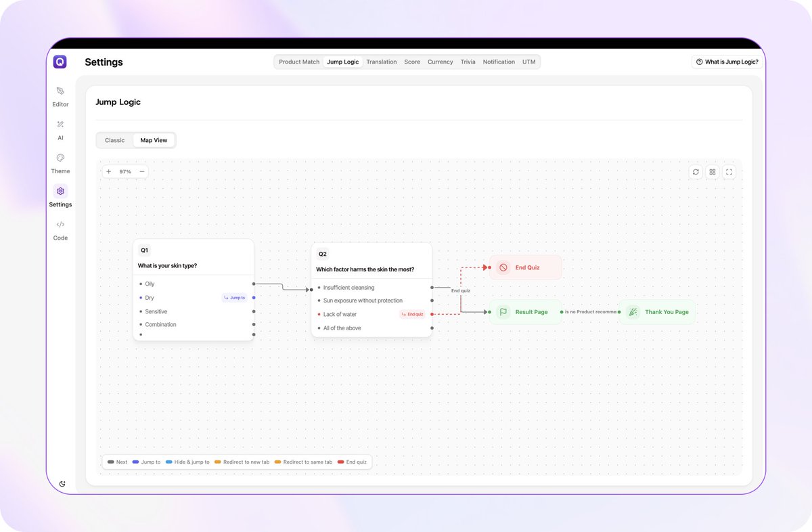812x532 pixels.
Task: Open the UTM tab
Action: (x=528, y=62)
